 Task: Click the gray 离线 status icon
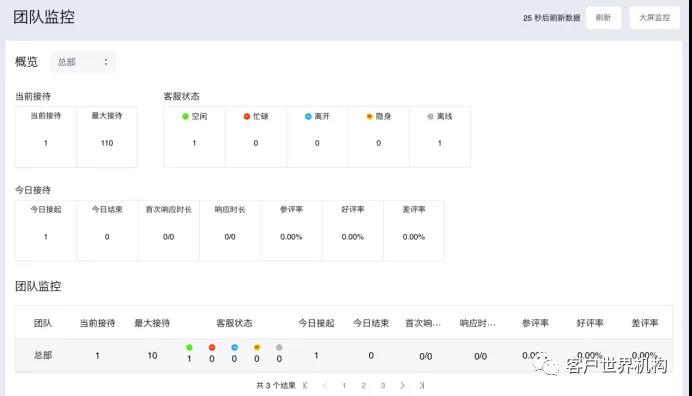click(430, 117)
